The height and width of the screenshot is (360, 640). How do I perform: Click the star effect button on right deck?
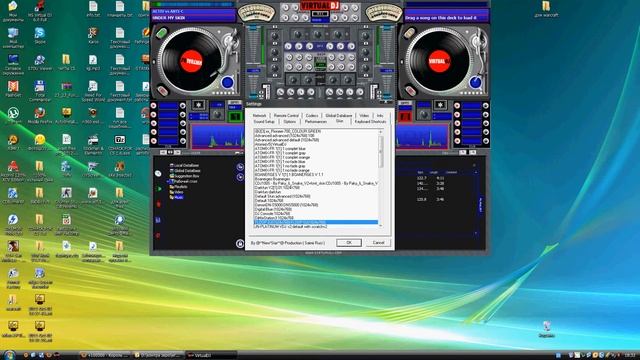440,105
